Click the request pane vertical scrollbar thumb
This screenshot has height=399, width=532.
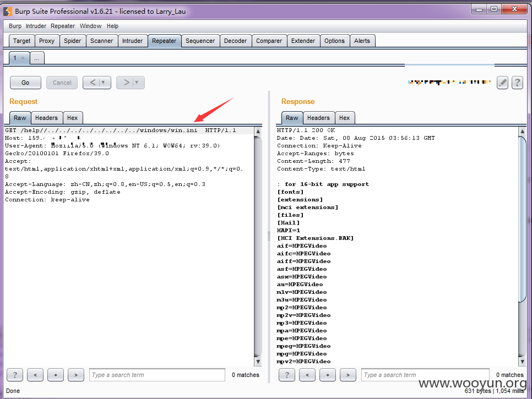click(x=258, y=246)
